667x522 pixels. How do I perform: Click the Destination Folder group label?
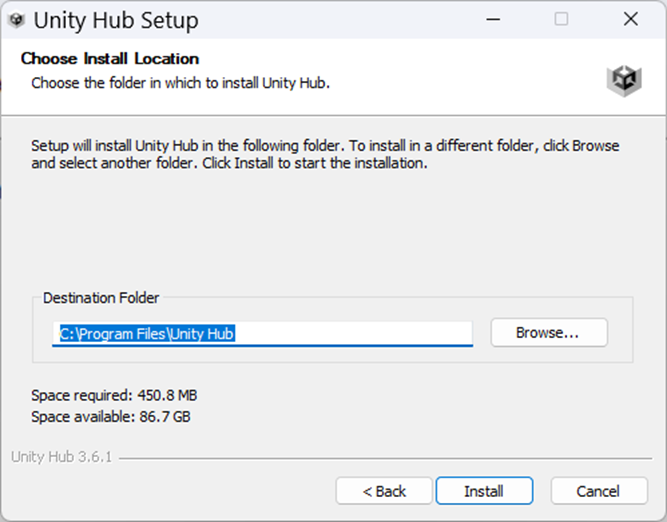pos(101,298)
